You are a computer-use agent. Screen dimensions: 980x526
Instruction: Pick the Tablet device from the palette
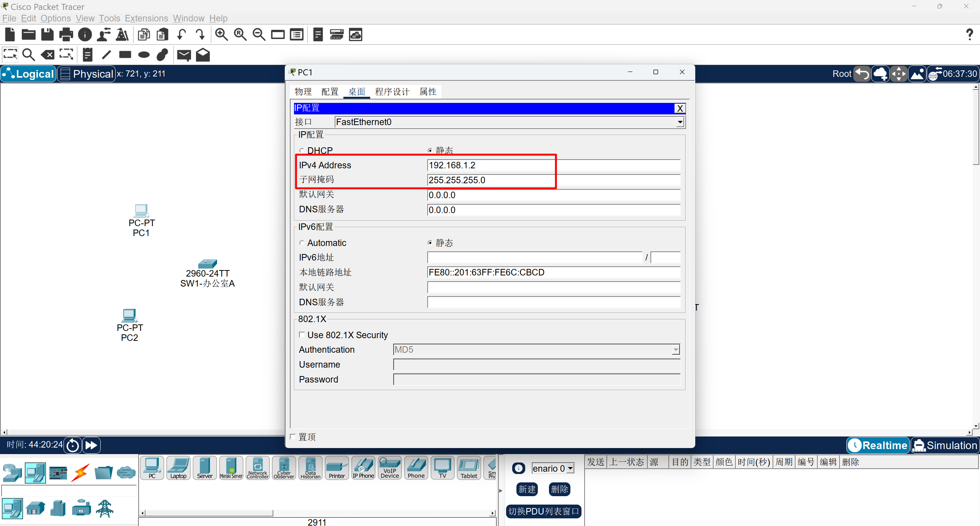coord(469,468)
